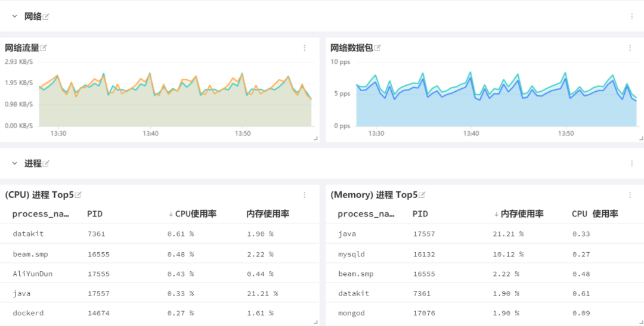Collapse the 进程 section chevron

pos(15,163)
